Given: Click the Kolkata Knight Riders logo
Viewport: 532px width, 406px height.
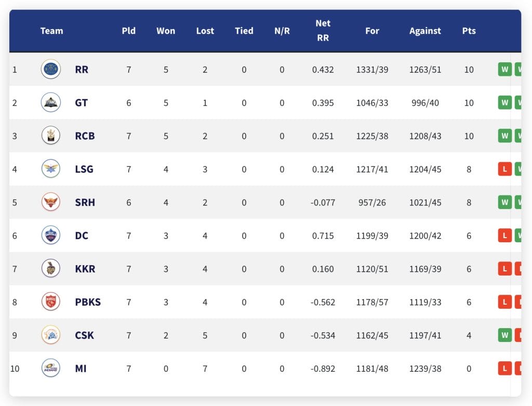Looking at the screenshot, I should 51,269.
